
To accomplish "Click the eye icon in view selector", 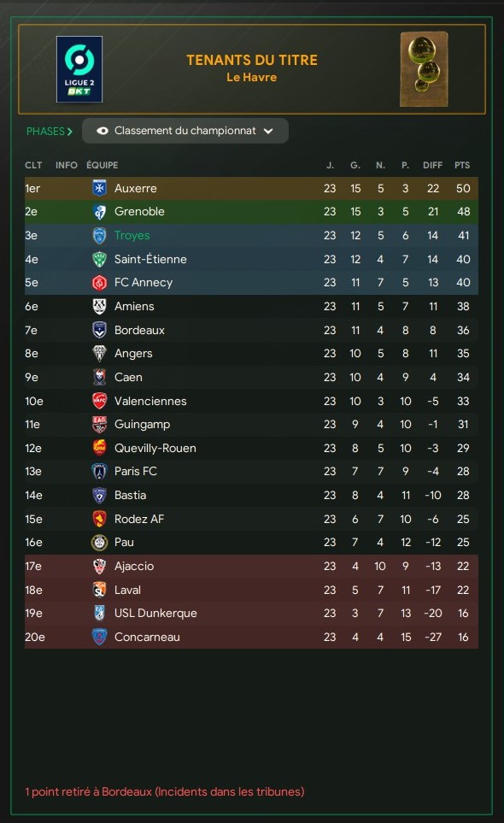I will click(103, 131).
